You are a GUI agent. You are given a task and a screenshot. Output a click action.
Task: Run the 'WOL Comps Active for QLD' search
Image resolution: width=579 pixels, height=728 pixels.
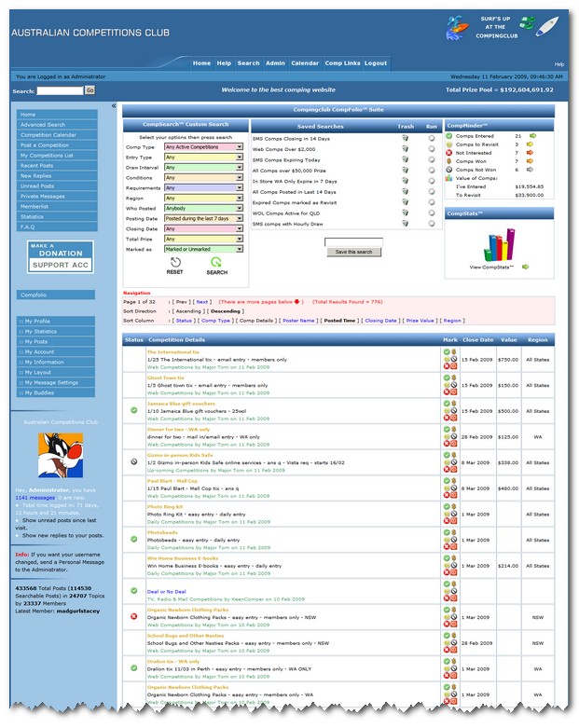(x=432, y=213)
